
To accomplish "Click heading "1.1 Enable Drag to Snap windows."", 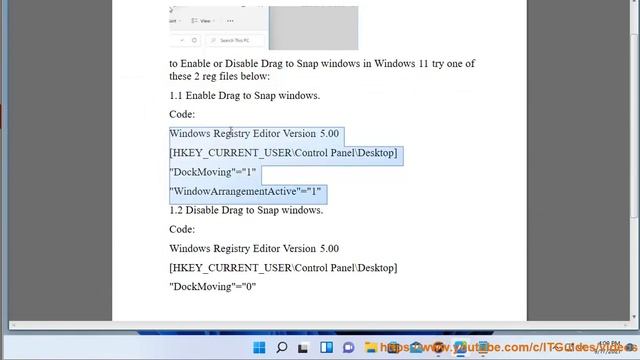I will pos(244,96).
